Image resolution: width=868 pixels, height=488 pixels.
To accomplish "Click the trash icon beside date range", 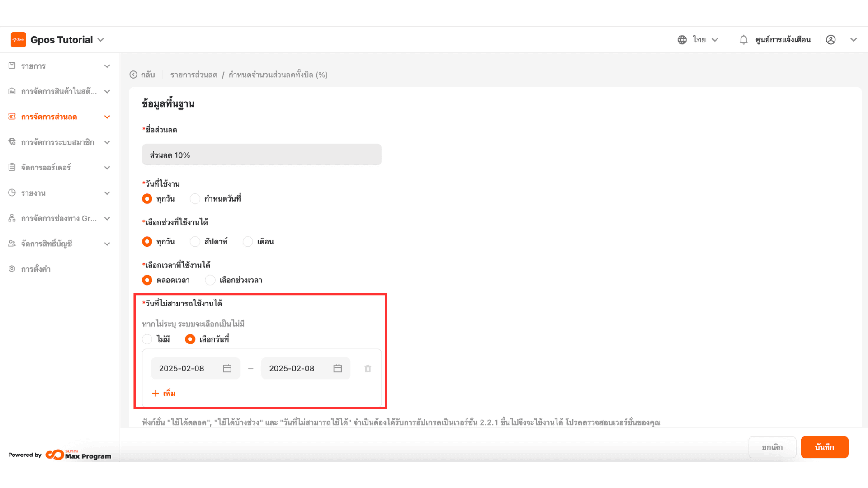I will click(x=368, y=369).
